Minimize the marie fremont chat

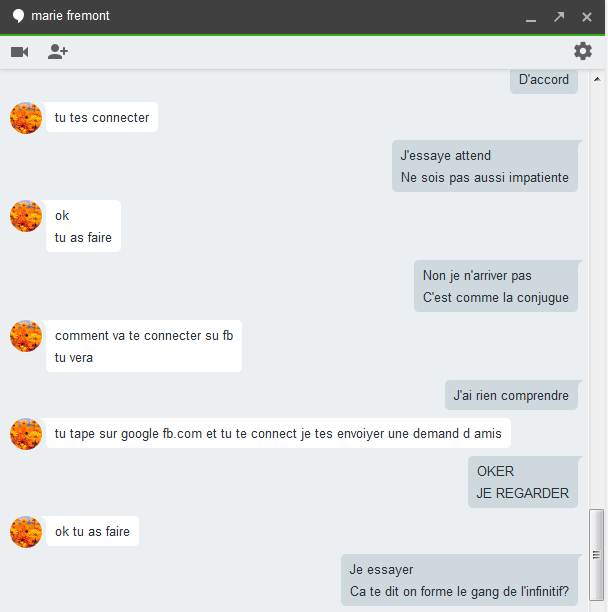[x=531, y=20]
